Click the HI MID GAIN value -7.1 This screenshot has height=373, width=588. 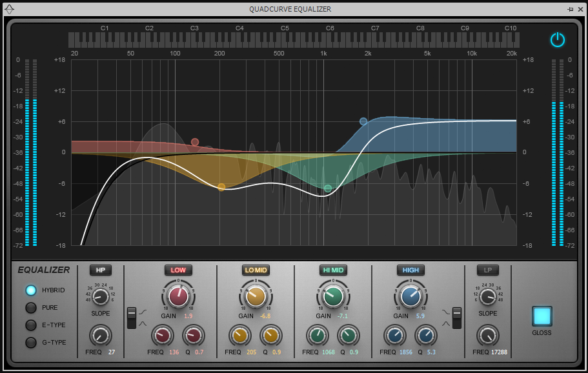pos(342,316)
